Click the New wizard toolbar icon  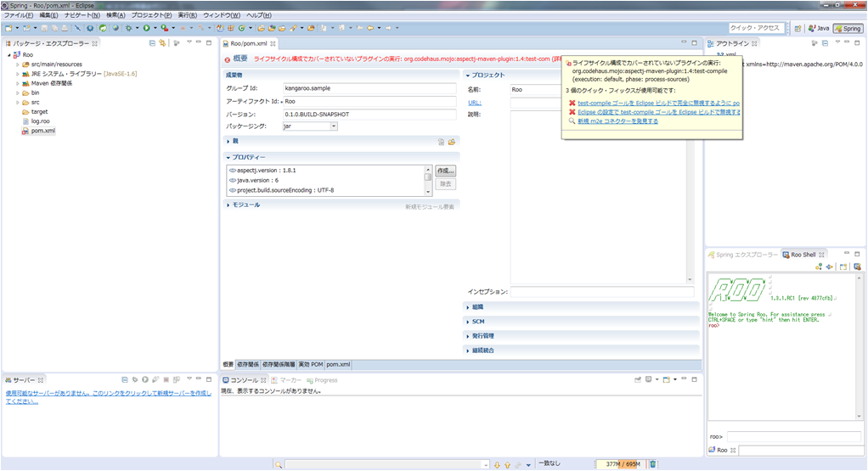click(x=8, y=28)
